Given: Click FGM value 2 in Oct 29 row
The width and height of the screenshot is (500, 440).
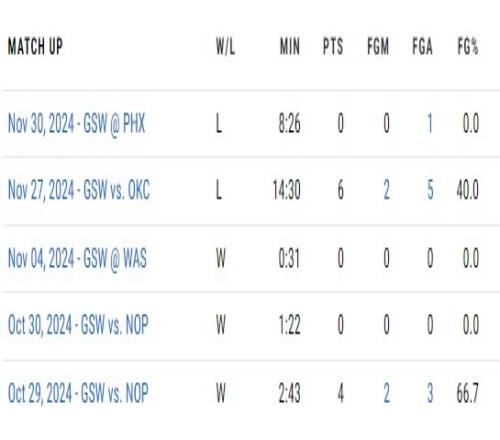Looking at the screenshot, I should coord(386,393).
